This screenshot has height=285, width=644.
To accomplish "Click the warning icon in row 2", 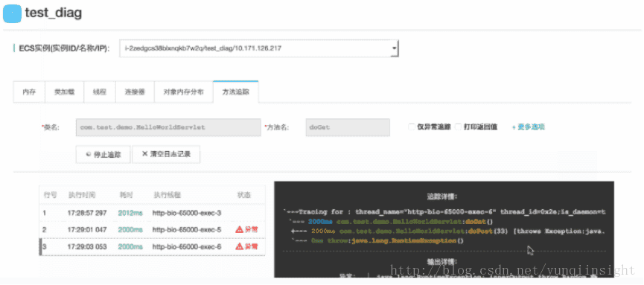I will 239,229.
